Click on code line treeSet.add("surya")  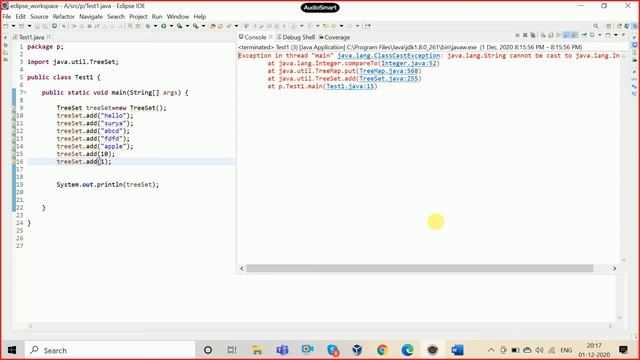95,123
